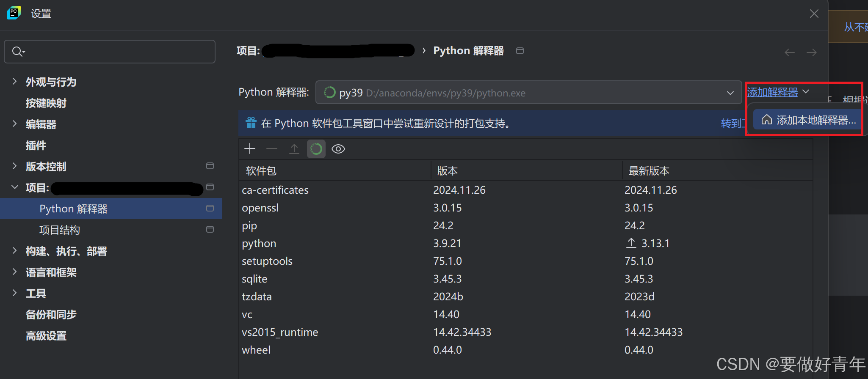Select the wheel package row
The height and width of the screenshot is (379, 868).
click(x=525, y=350)
